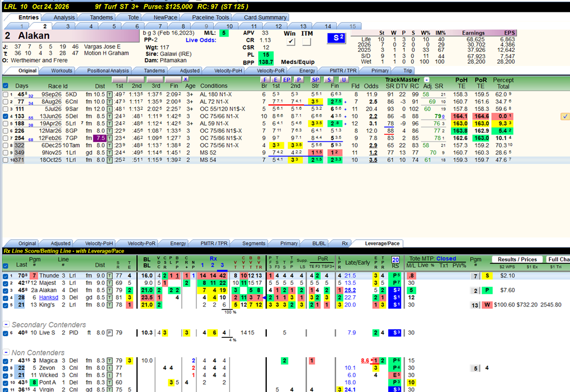Open the Paceline Tools tab
The height and width of the screenshot is (392, 570).
[x=210, y=18]
